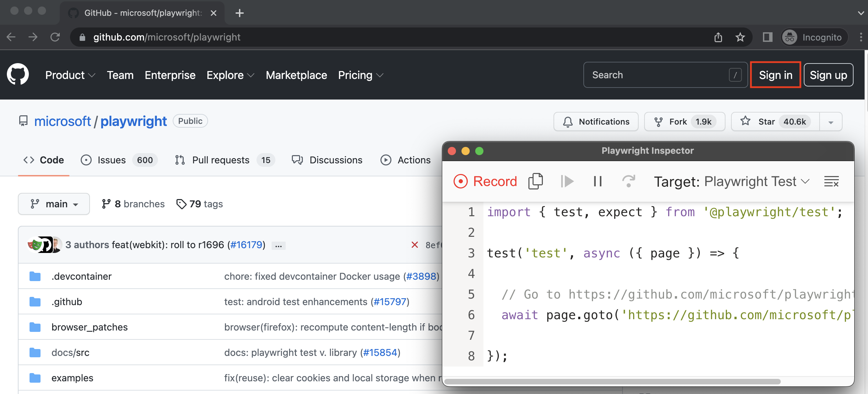Click the Public badge beside the repository name
Image resolution: width=868 pixels, height=394 pixels.
coord(190,121)
